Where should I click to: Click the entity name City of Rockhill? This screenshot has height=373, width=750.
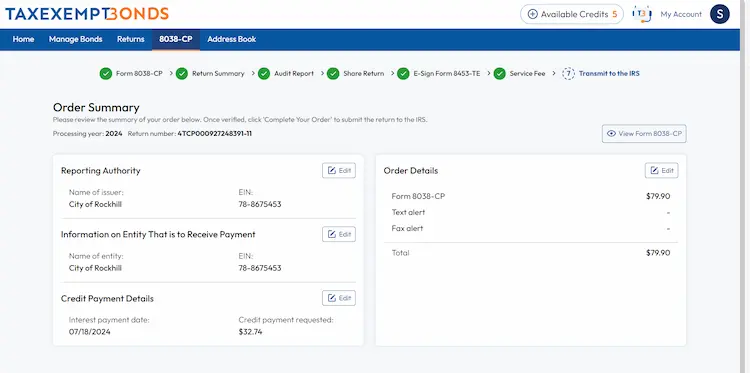tap(95, 268)
